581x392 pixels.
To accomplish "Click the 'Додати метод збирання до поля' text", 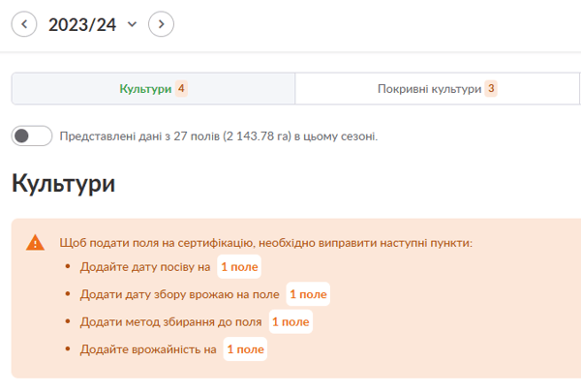I will [171, 321].
